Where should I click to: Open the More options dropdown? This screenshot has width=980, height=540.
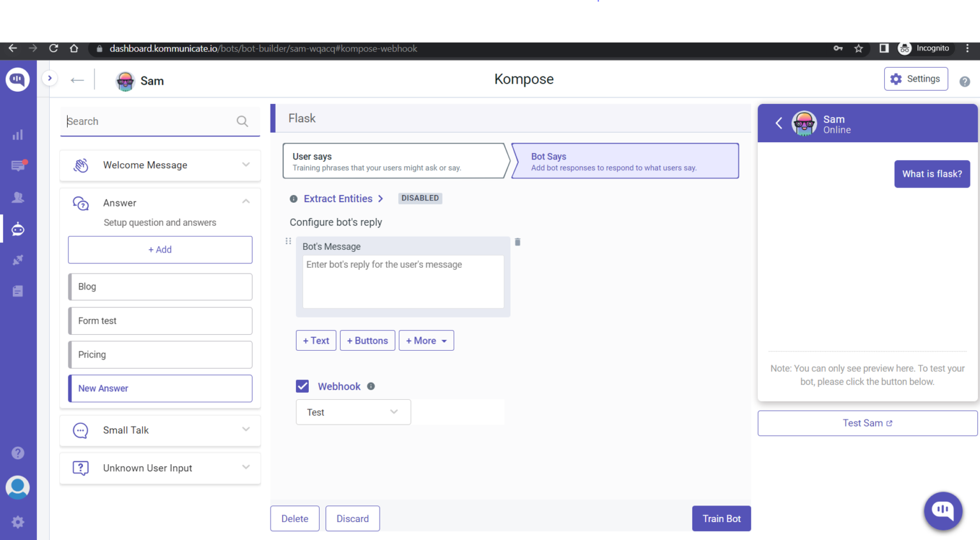point(426,341)
